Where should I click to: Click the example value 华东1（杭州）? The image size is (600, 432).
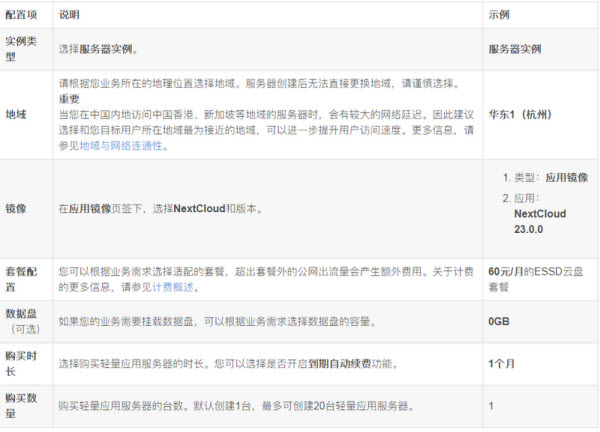pos(520,114)
